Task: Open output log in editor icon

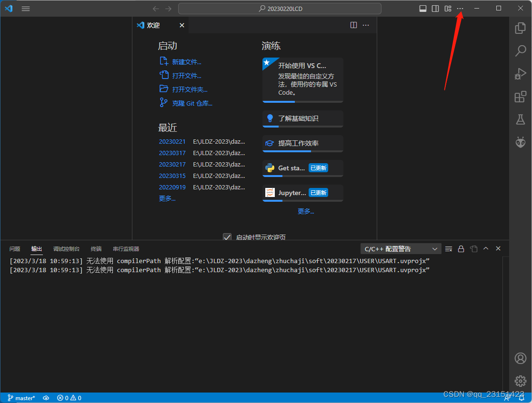Action: [x=473, y=249]
